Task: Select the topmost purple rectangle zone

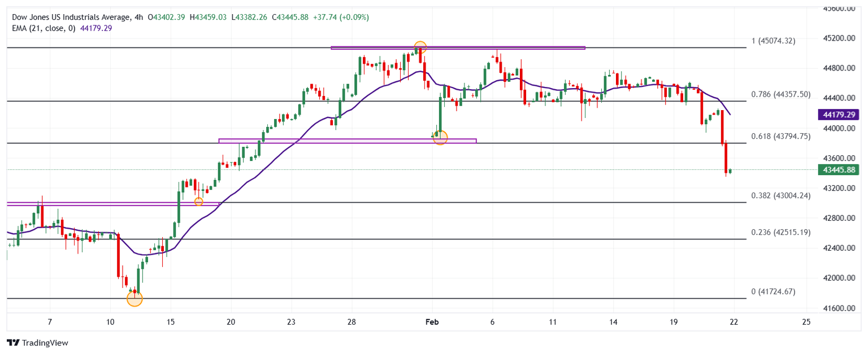Action: coord(458,48)
